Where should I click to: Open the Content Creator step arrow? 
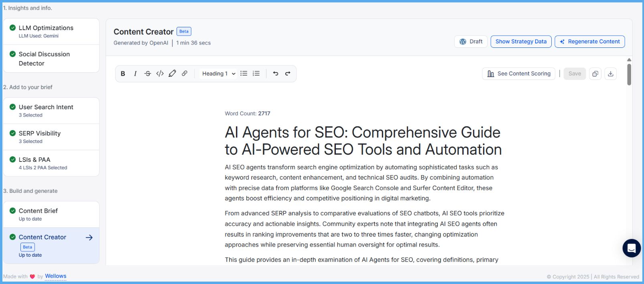point(89,237)
